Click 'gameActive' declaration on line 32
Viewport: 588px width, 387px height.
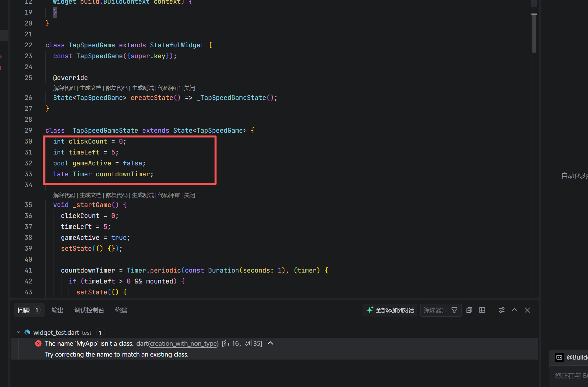coord(92,163)
